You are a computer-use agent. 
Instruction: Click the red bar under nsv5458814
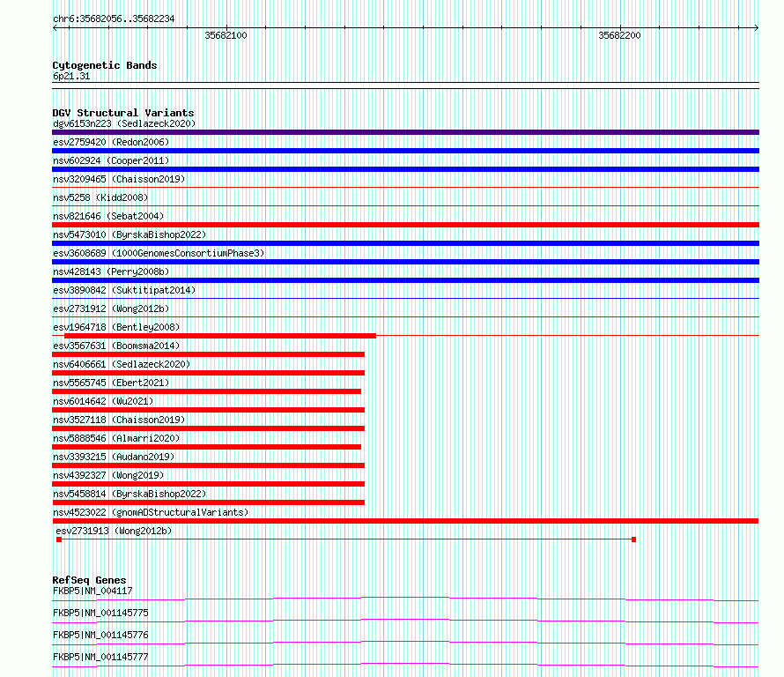(x=209, y=502)
